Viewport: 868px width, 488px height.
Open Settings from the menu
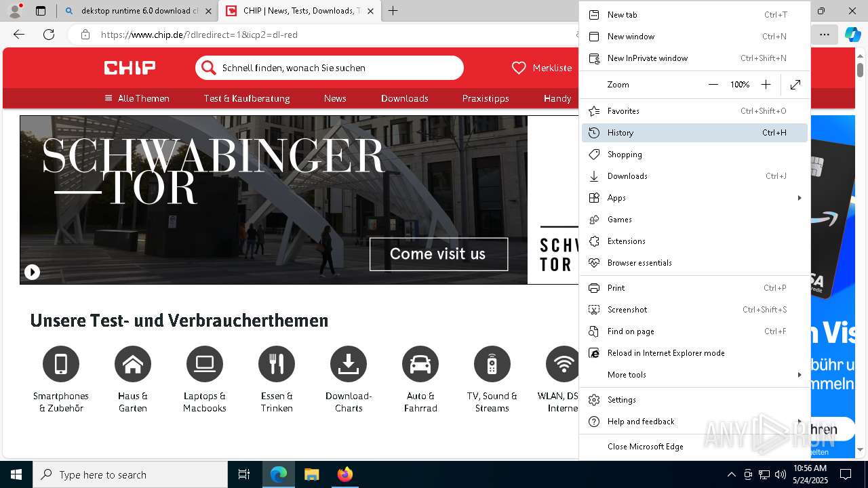tap(694, 400)
